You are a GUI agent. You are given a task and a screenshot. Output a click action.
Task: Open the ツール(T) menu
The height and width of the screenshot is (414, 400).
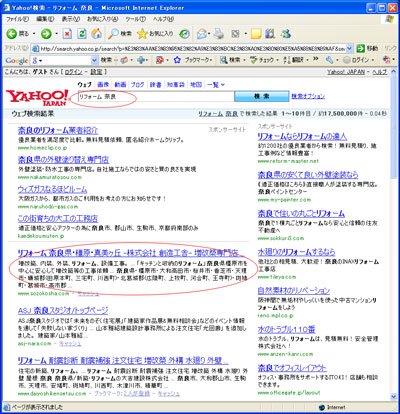pyautogui.click(x=135, y=19)
